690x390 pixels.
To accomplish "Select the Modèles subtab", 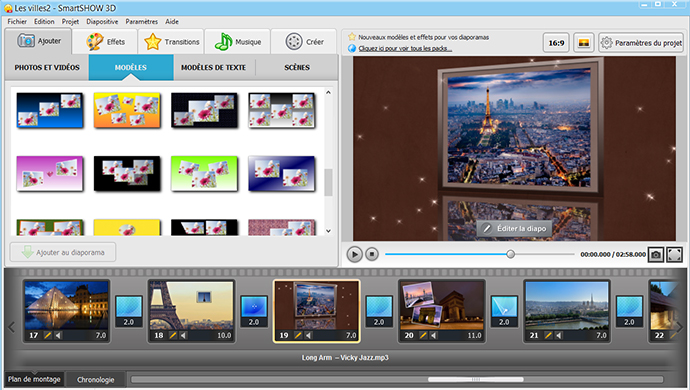I will (131, 67).
